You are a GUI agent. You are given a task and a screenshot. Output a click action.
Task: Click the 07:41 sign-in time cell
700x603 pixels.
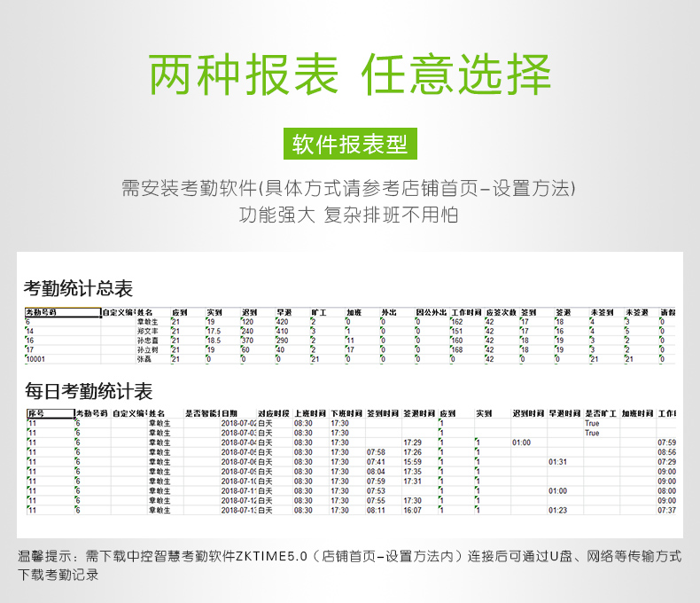point(376,462)
